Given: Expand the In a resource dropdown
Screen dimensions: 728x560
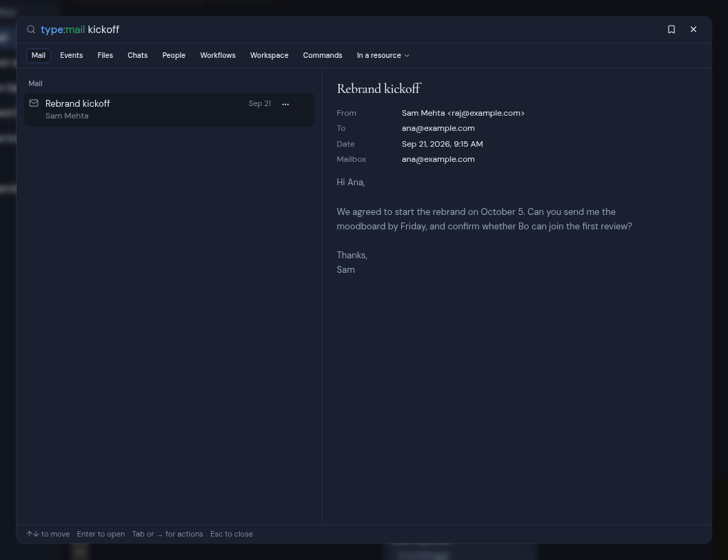Looking at the screenshot, I should pos(383,55).
